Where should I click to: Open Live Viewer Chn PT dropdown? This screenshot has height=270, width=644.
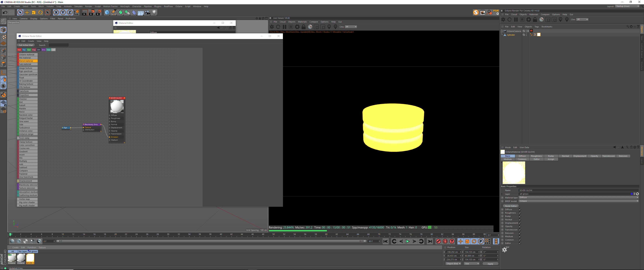pos(351,27)
